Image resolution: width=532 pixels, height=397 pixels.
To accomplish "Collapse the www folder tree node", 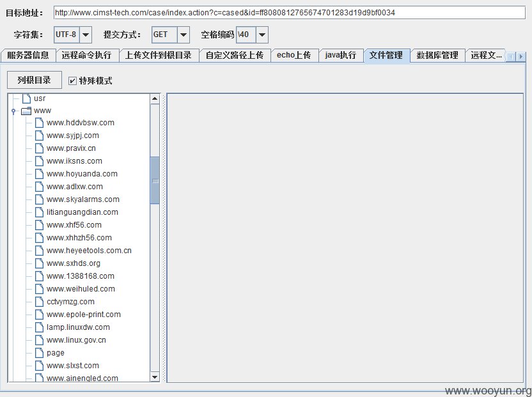I will coord(13,111).
